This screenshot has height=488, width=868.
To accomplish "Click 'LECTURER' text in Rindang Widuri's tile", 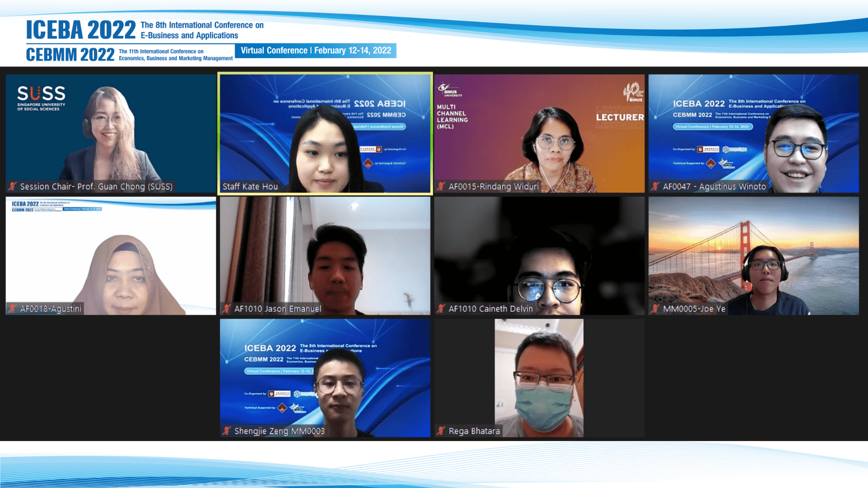I will [620, 117].
